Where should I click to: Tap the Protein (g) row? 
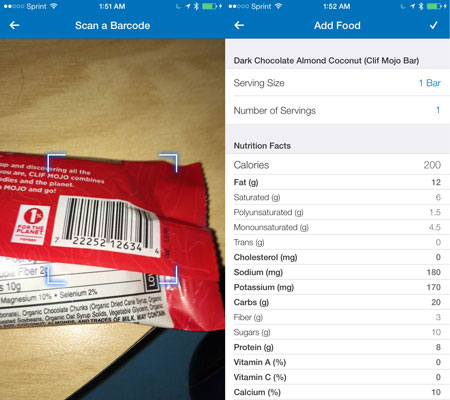tap(337, 347)
